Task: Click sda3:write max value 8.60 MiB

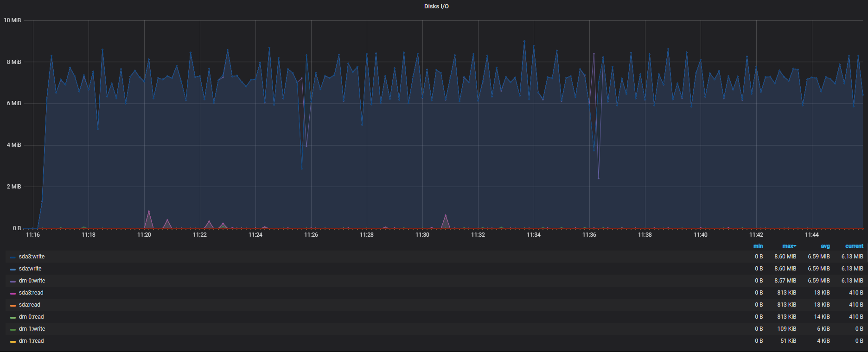Action: [785, 257]
